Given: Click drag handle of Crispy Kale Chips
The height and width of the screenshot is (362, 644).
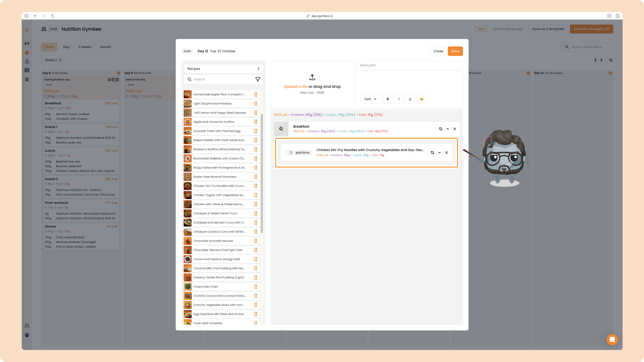Looking at the screenshot, I should point(256,286).
